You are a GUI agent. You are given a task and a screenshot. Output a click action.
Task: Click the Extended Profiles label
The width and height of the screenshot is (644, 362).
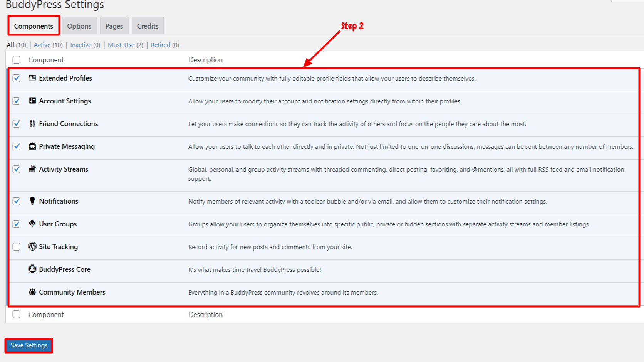click(x=65, y=78)
